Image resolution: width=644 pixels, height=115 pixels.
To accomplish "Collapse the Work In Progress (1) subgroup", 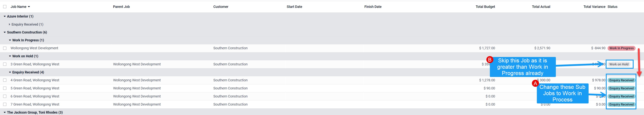I will point(10,40).
